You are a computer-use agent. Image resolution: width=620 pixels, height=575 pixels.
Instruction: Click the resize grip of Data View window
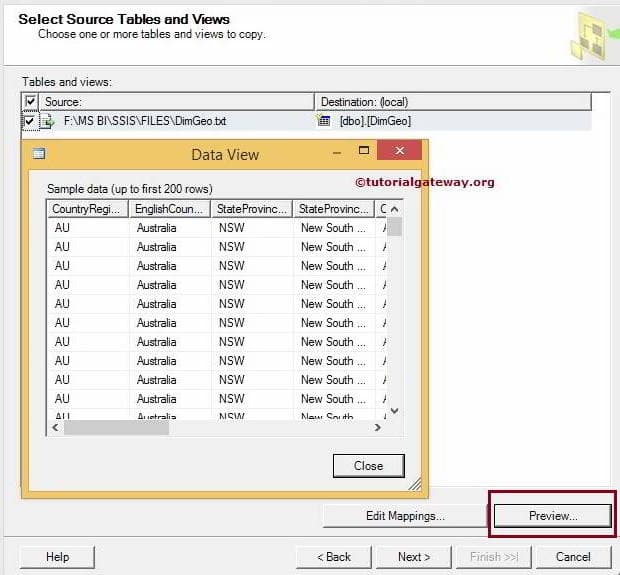[x=415, y=484]
